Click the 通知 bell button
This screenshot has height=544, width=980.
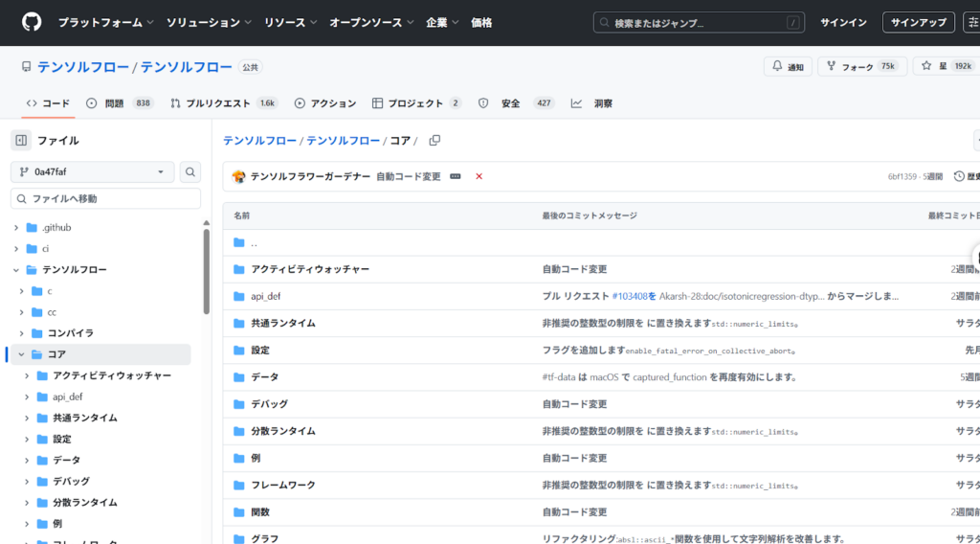coord(788,67)
